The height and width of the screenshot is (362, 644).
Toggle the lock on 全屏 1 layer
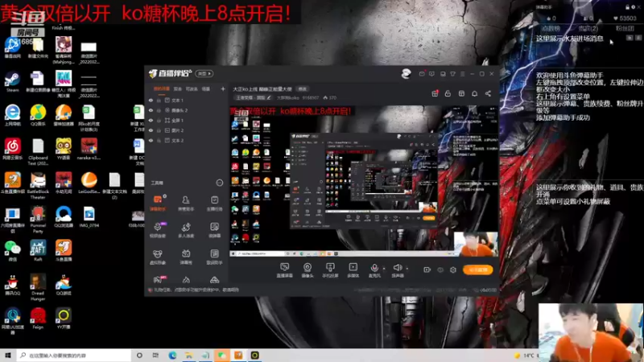(159, 120)
